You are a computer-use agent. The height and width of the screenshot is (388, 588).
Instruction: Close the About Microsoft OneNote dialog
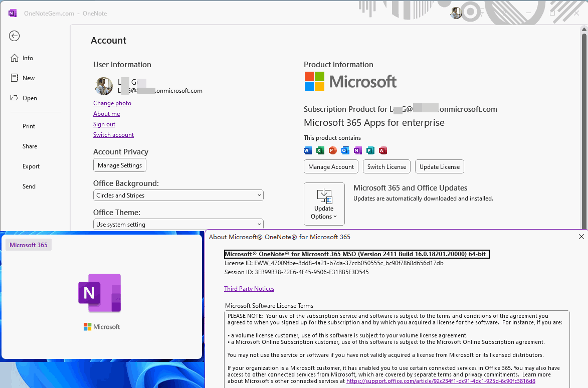click(581, 237)
